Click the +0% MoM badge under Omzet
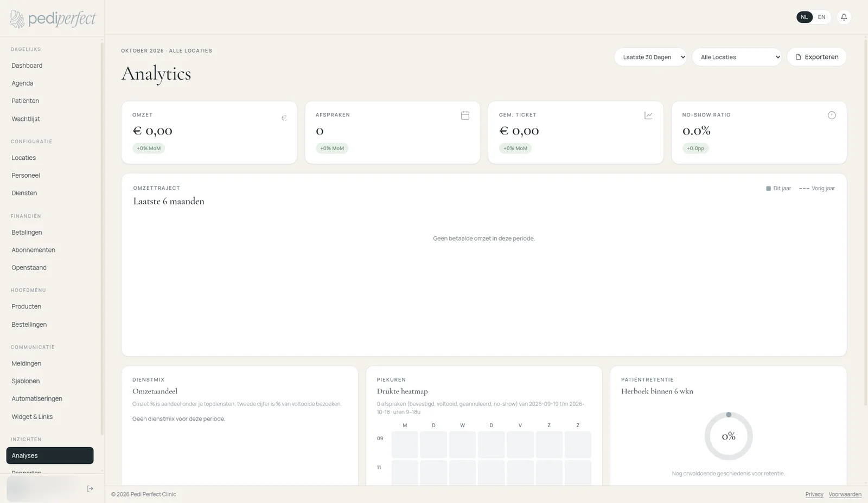 click(149, 148)
